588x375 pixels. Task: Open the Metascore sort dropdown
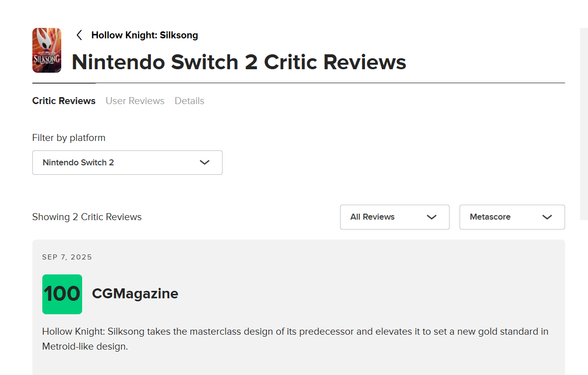point(512,217)
